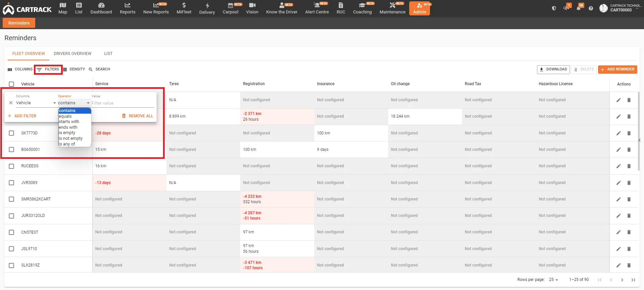The height and width of the screenshot is (290, 644).
Task: Remove the Vehicle filter with the X icon
Action: click(x=11, y=103)
